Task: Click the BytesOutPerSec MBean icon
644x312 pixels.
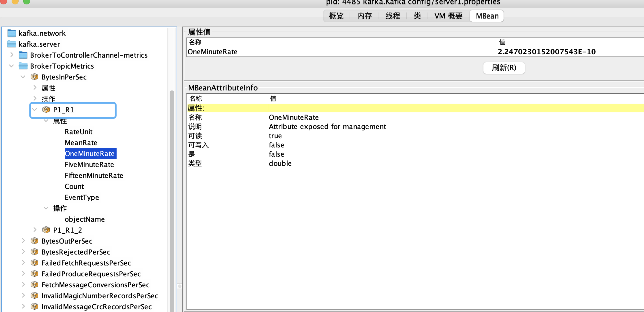Action: pyautogui.click(x=34, y=241)
